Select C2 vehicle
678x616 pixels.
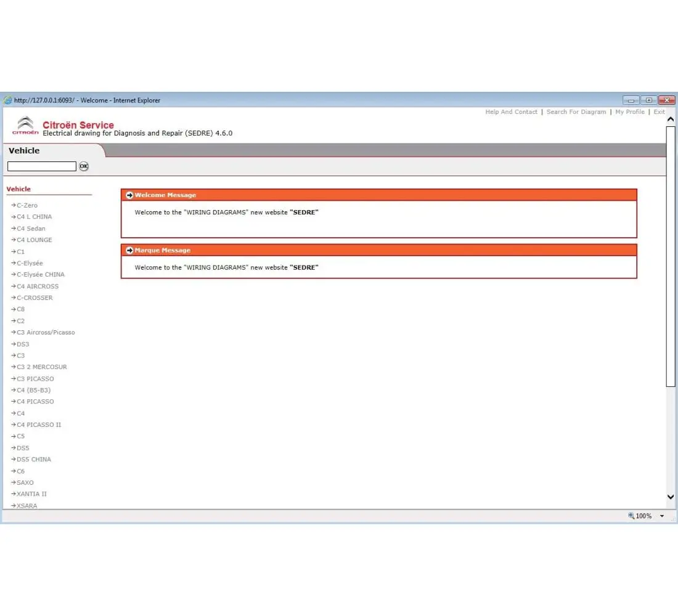20,321
